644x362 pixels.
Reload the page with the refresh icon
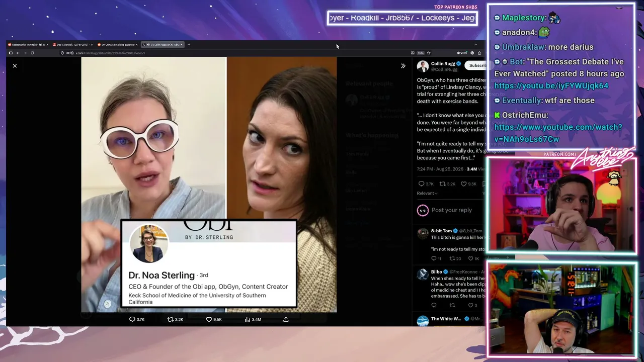(32, 53)
